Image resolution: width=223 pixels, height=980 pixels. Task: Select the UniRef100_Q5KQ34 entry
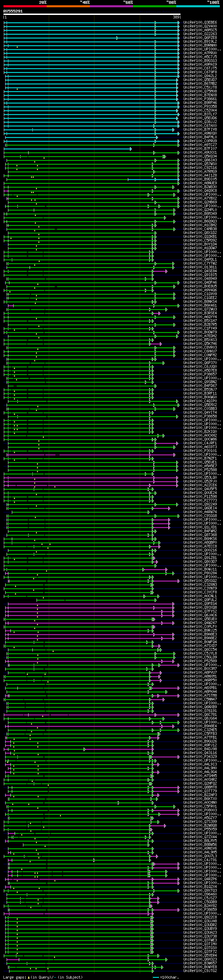200,156
